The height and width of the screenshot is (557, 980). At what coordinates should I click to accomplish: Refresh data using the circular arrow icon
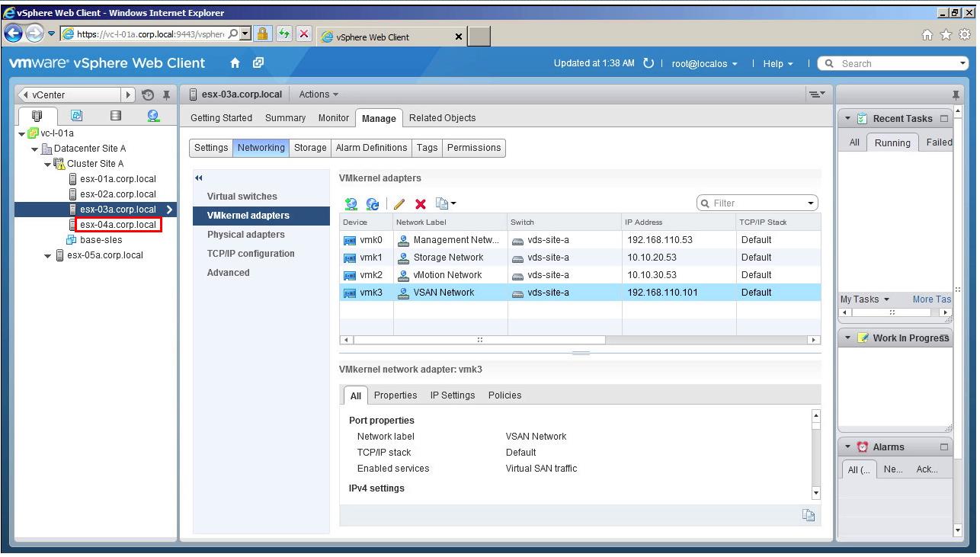pos(649,63)
